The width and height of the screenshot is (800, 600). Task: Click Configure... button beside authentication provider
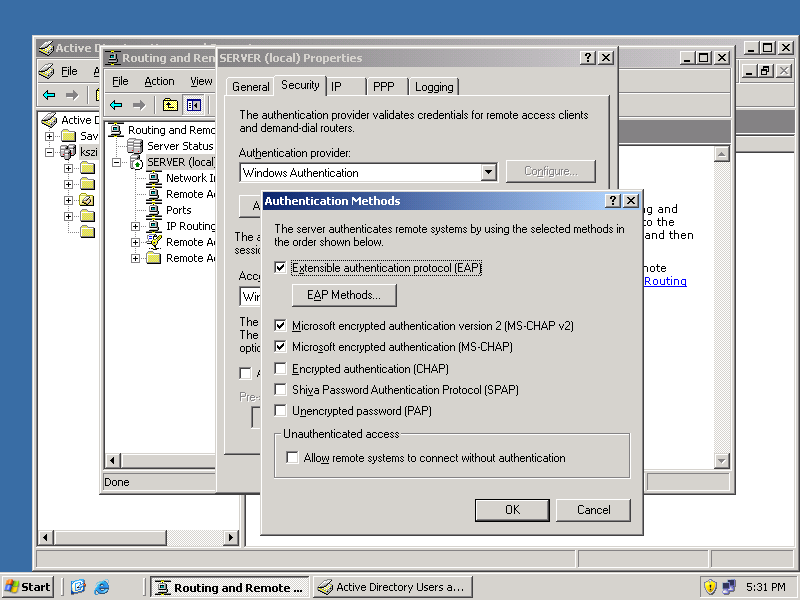click(x=551, y=171)
